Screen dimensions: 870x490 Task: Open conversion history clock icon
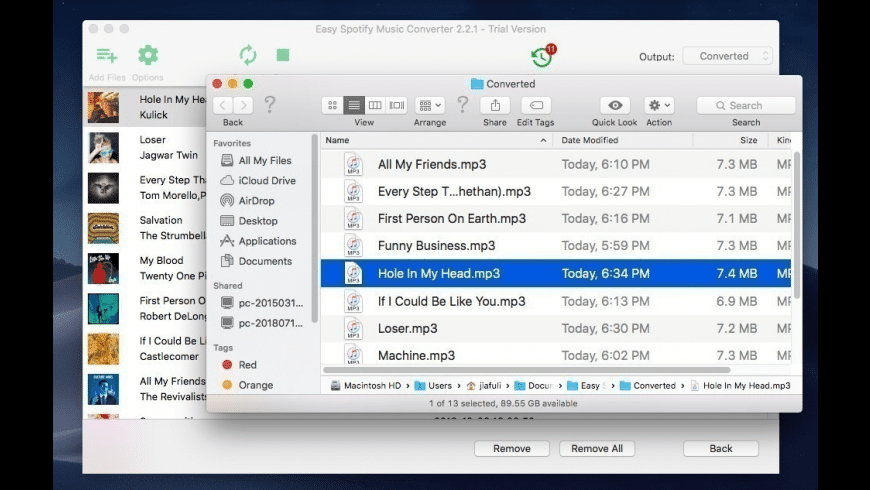pyautogui.click(x=541, y=57)
